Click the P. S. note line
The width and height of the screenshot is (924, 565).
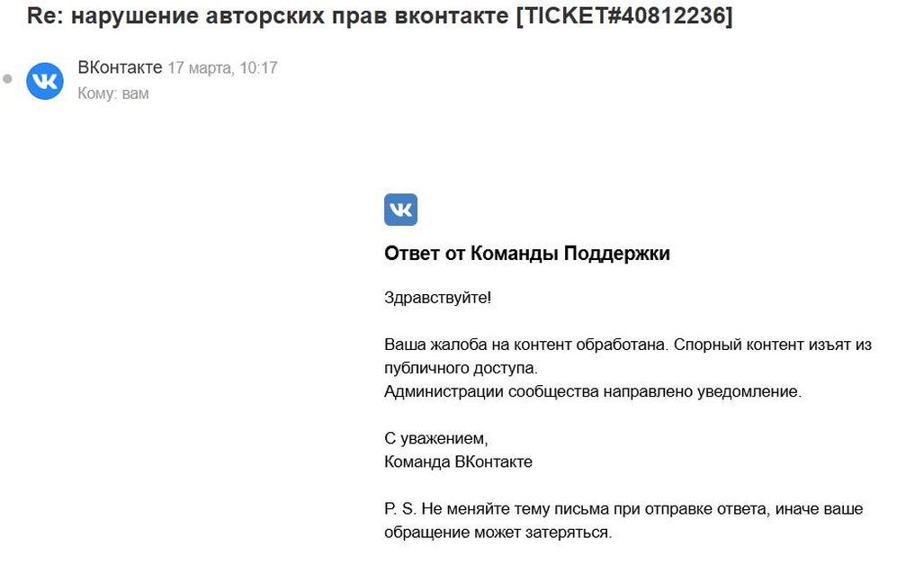(623, 508)
